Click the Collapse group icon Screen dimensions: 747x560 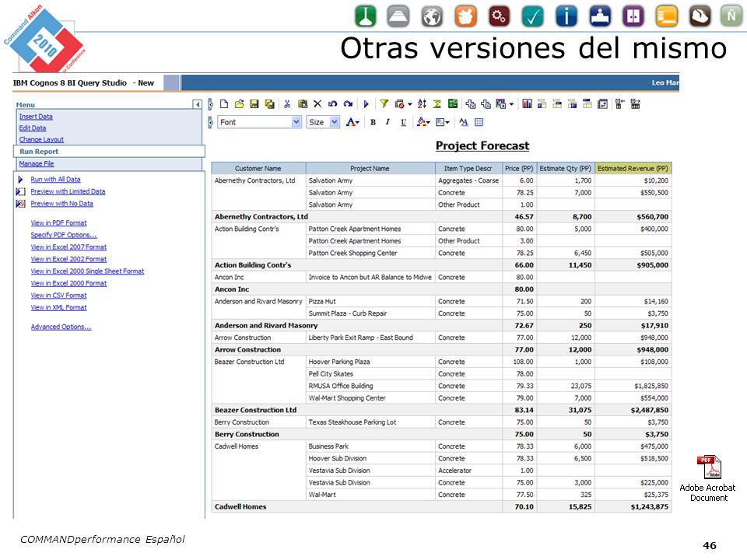(620, 103)
